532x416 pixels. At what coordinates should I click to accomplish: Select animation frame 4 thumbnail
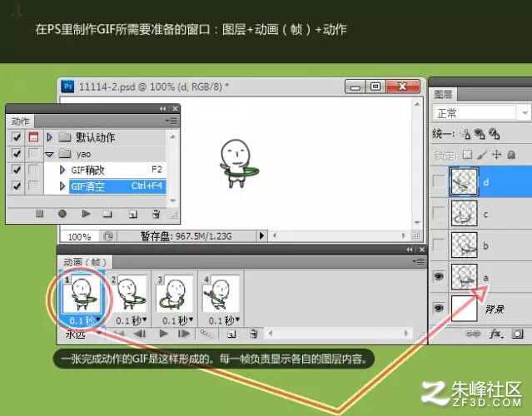tap(221, 294)
